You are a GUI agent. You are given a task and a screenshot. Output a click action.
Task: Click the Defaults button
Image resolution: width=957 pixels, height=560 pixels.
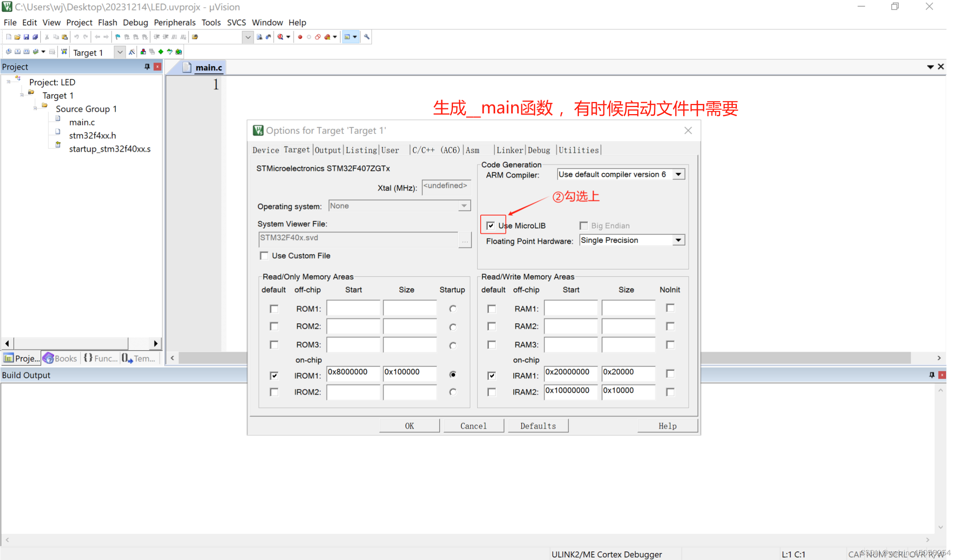point(538,426)
